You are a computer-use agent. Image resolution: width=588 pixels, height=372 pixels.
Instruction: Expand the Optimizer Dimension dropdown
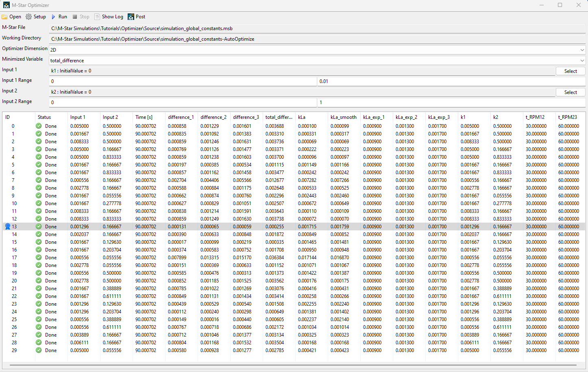click(582, 50)
